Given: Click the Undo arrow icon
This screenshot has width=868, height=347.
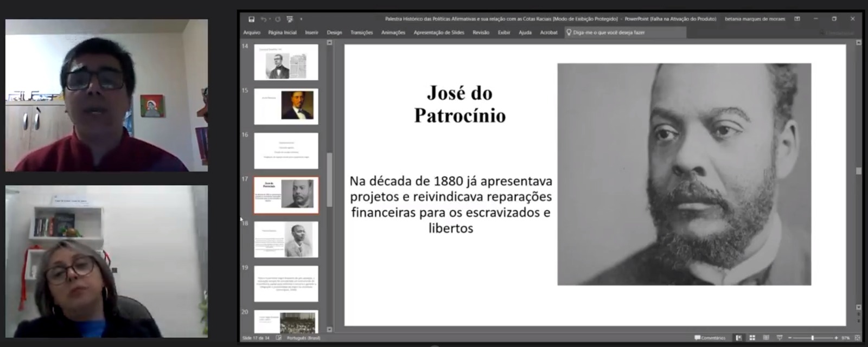Looking at the screenshot, I should [x=263, y=19].
